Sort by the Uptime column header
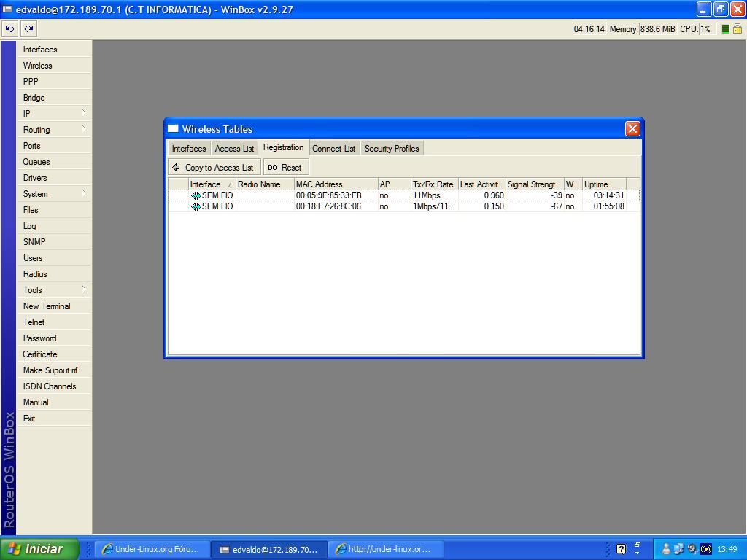This screenshot has width=747, height=560. click(604, 184)
